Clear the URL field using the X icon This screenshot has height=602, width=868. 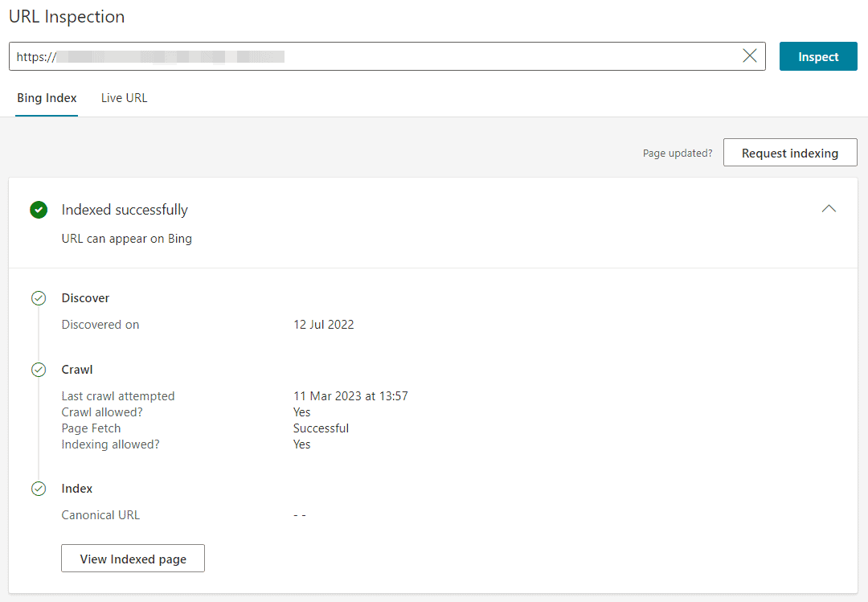[750, 55]
